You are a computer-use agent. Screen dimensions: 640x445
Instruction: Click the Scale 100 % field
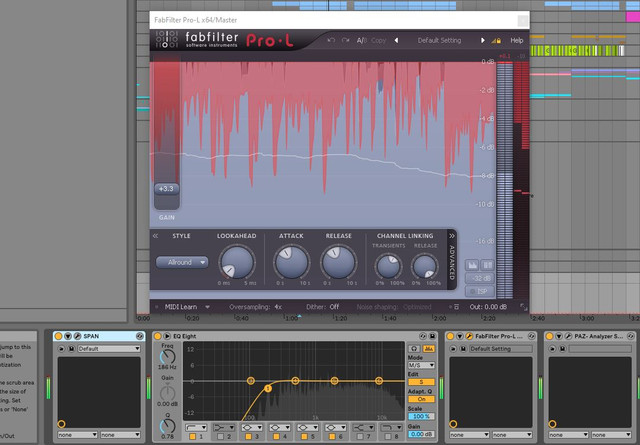(x=421, y=416)
